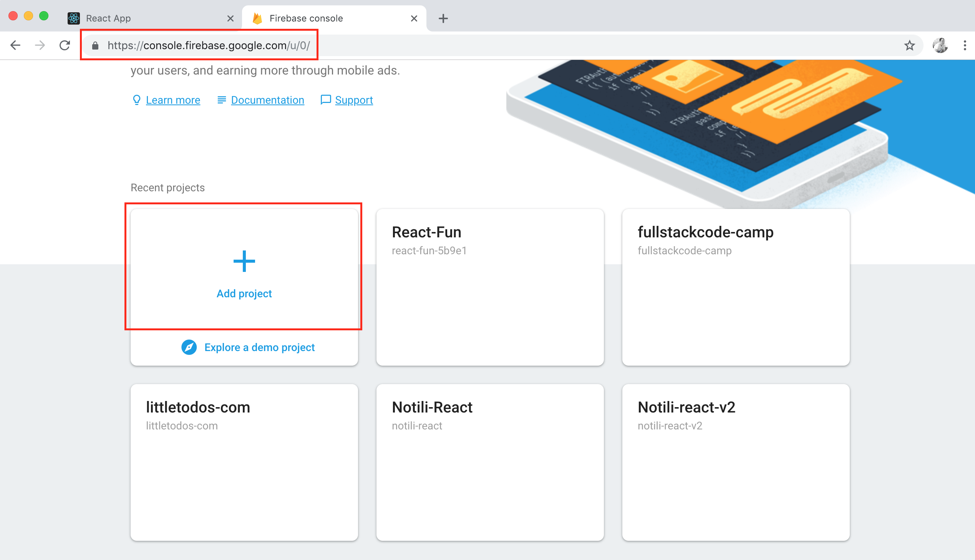Click the chat bubble icon beside Support

pyautogui.click(x=326, y=100)
